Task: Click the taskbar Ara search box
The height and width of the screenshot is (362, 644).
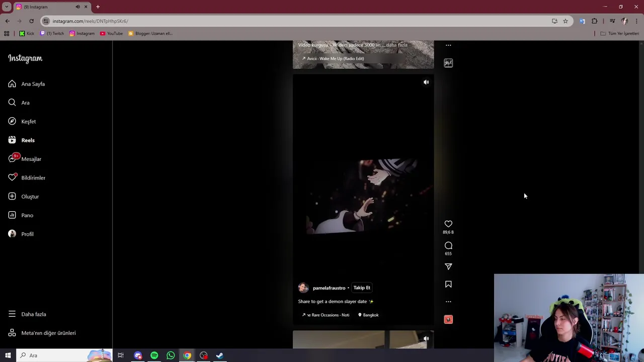Action: coord(64,355)
